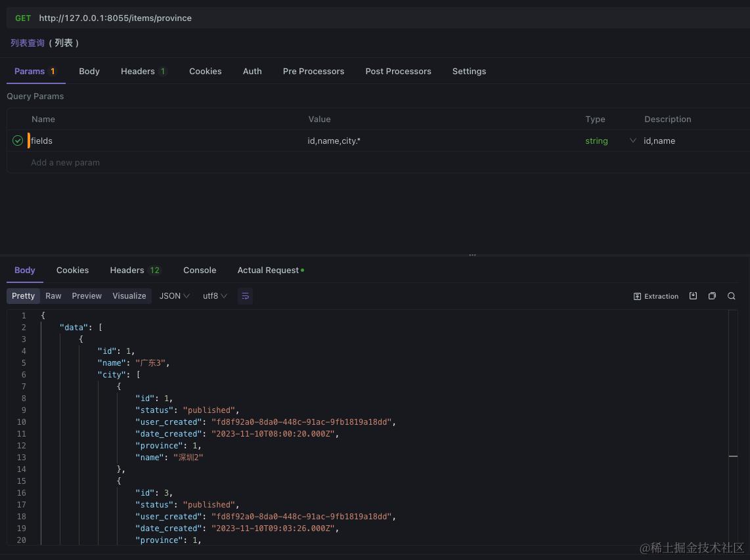
Task: Switch to the Headers request tab
Action: point(138,71)
